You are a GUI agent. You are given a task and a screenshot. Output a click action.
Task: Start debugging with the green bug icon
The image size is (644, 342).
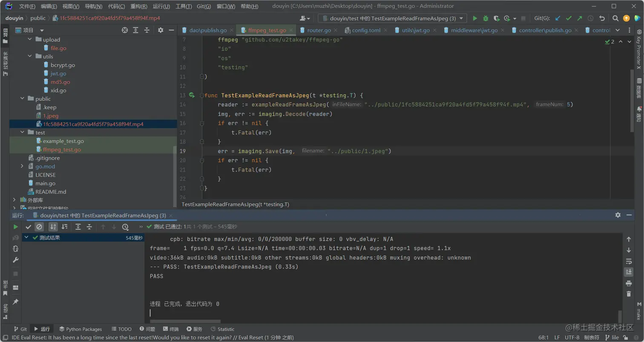pyautogui.click(x=486, y=18)
